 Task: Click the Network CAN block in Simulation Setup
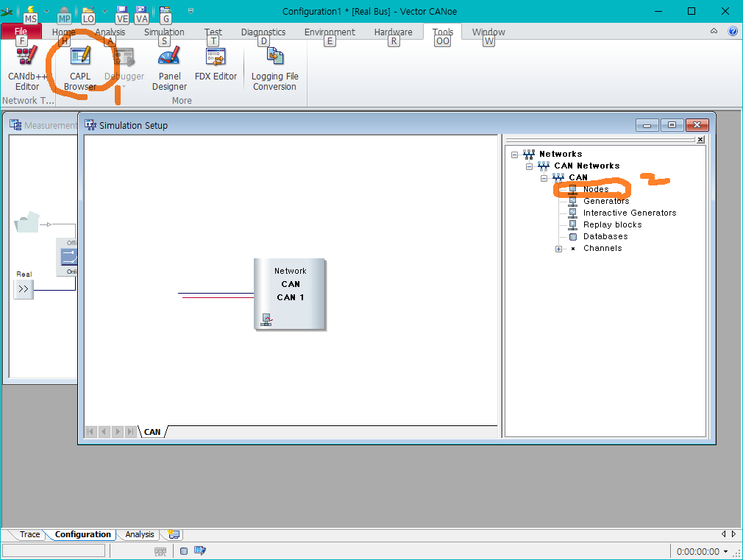(290, 294)
